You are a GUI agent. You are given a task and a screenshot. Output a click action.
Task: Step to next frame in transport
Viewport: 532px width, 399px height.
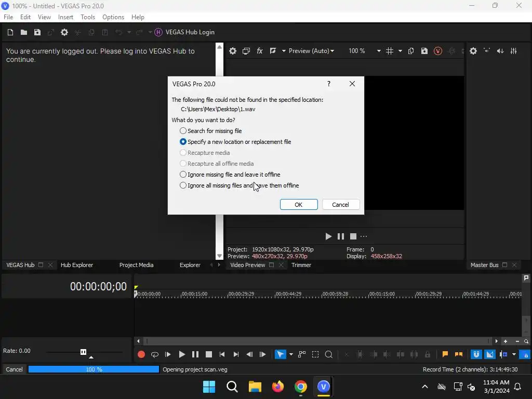(x=263, y=354)
